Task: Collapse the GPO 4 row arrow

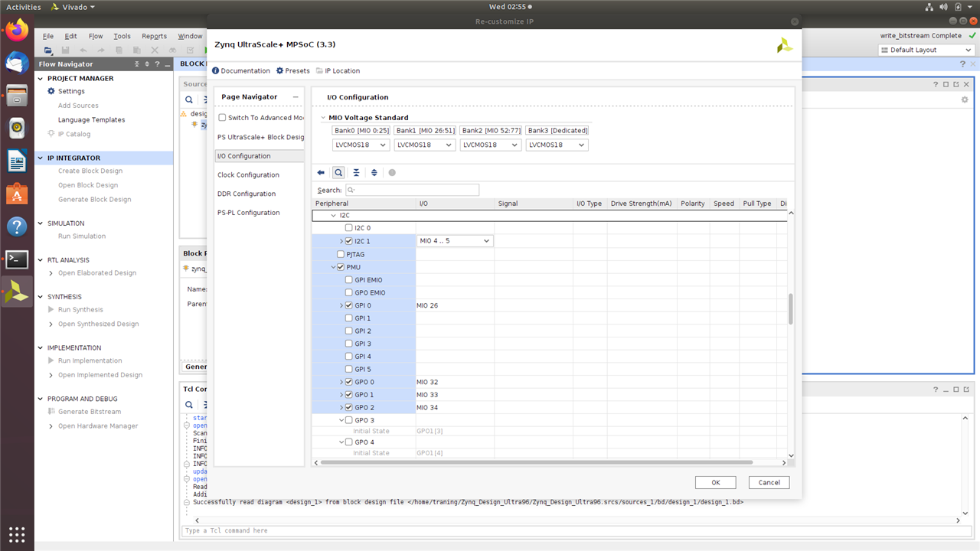Action: [x=341, y=442]
